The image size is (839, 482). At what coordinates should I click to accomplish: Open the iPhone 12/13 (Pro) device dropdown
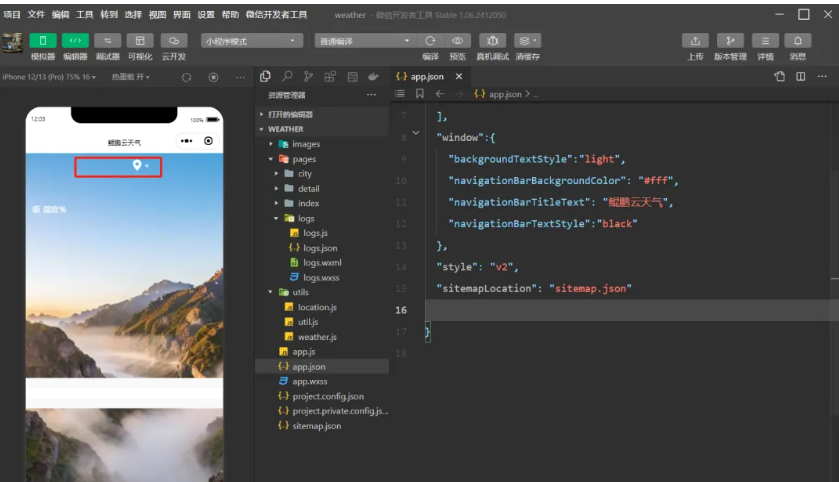(x=49, y=77)
